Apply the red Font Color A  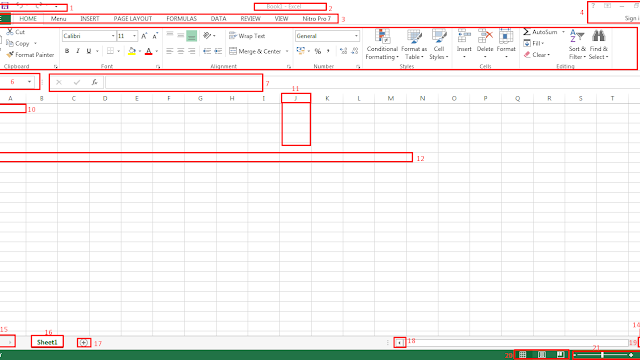[149, 51]
